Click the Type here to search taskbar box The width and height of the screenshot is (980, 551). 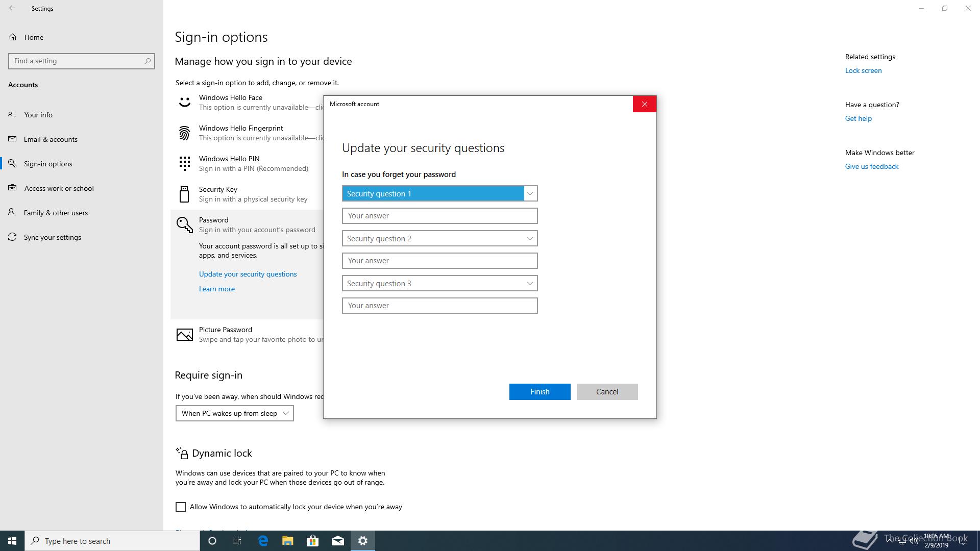pyautogui.click(x=112, y=541)
